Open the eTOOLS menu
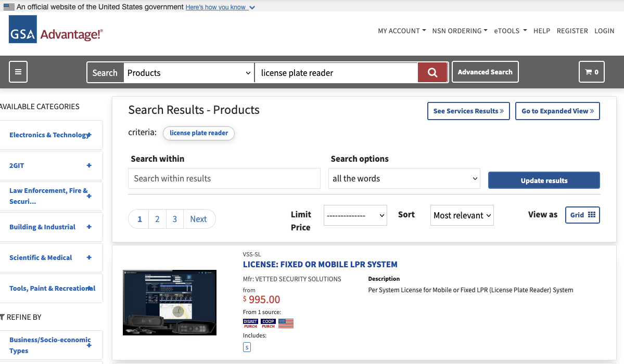 [510, 31]
